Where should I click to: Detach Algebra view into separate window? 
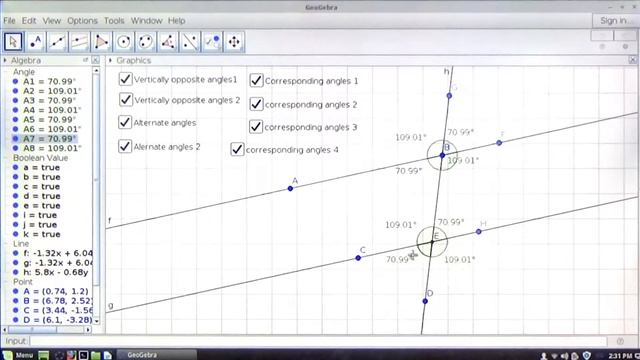pos(85,60)
